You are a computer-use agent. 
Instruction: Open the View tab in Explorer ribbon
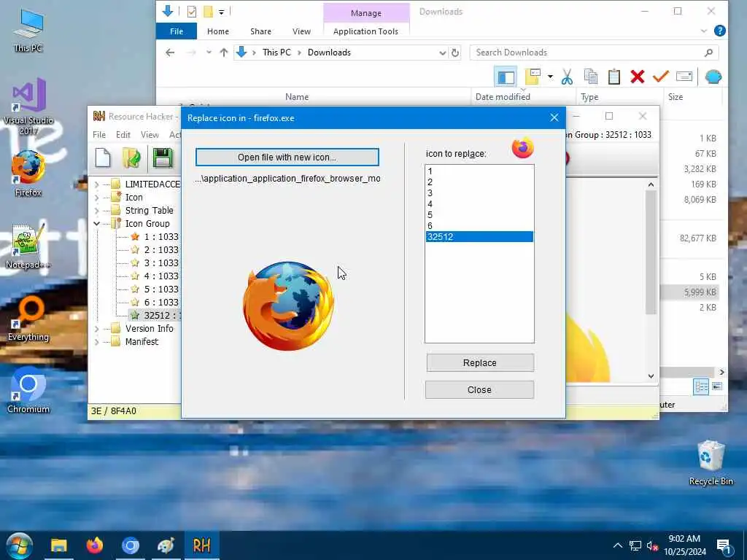[301, 31]
